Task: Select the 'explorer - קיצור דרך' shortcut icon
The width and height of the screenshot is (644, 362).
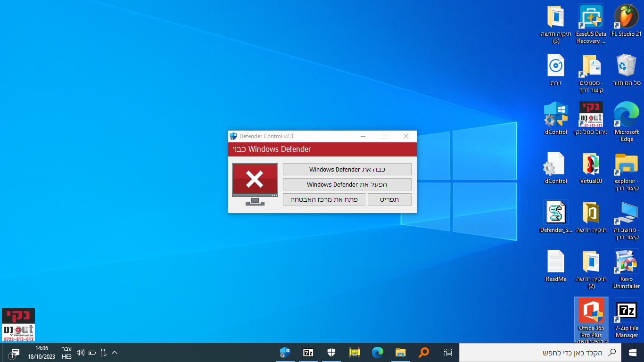Action: (x=627, y=171)
